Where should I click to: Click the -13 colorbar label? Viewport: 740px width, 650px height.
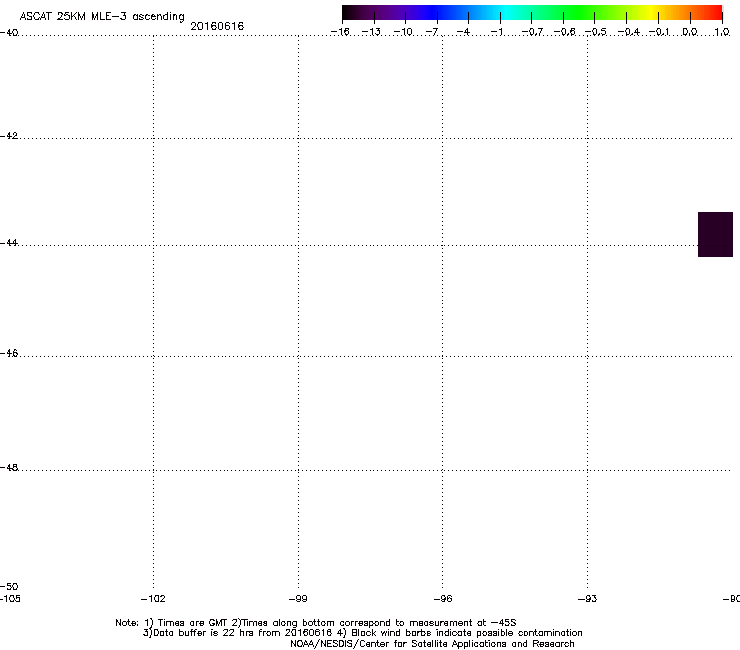pos(371,32)
